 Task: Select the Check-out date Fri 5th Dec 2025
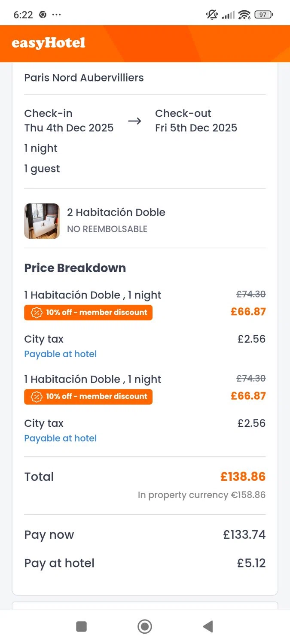point(196,128)
